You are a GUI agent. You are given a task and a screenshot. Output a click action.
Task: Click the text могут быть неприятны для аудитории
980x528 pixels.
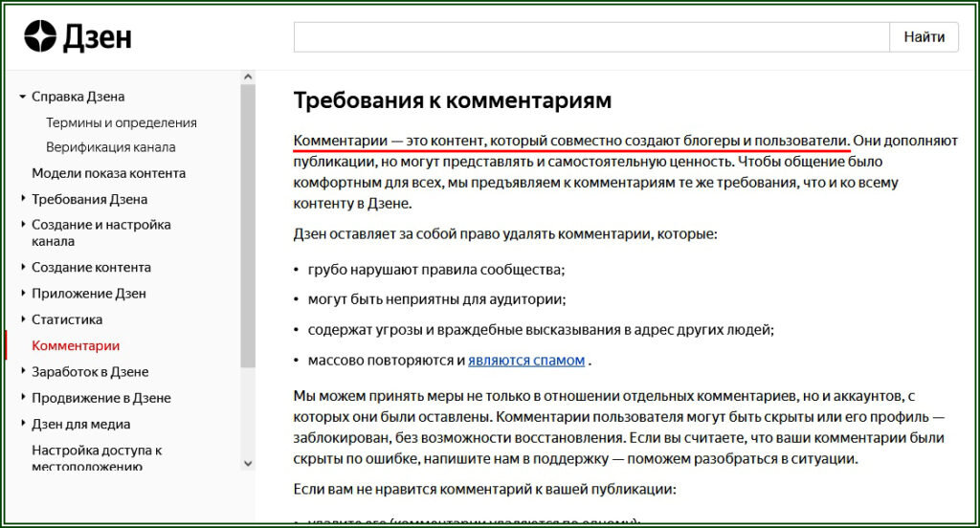coord(436,300)
